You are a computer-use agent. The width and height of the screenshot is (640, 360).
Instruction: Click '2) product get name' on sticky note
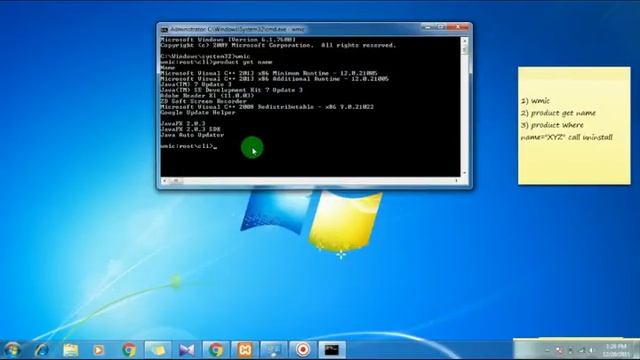point(558,113)
